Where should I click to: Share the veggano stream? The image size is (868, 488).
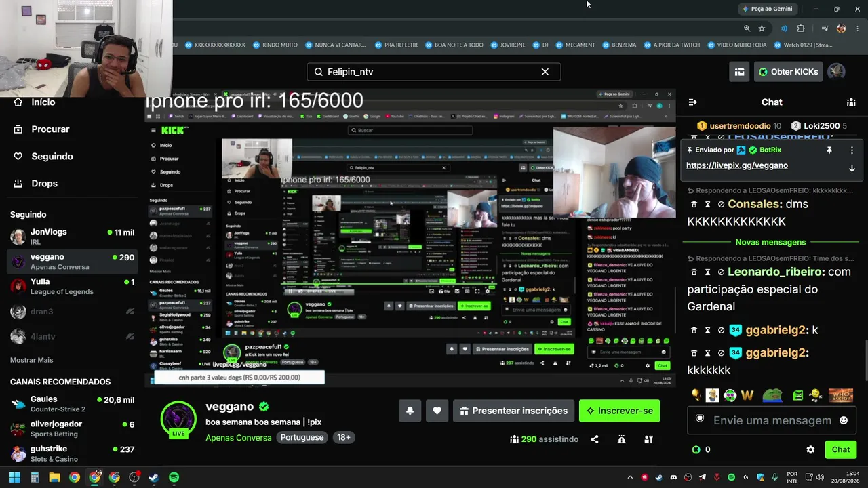(x=595, y=439)
